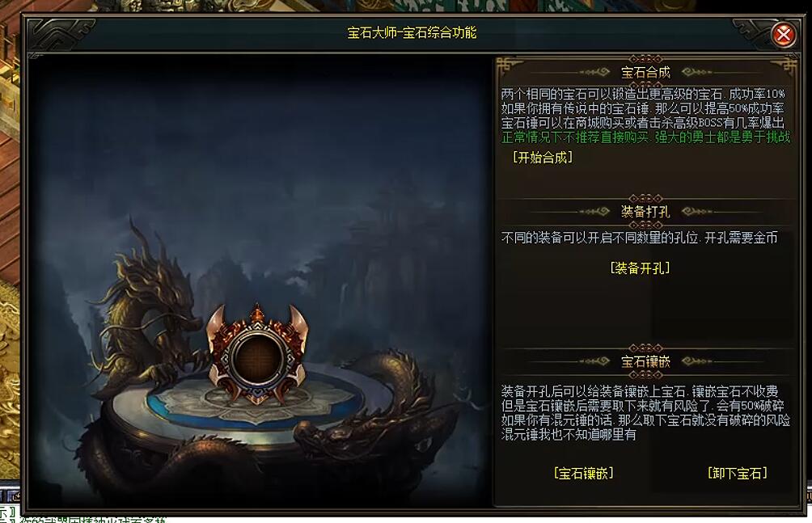The width and height of the screenshot is (812, 523).
Task: Select the 宝石合成 section heading
Action: click(x=645, y=72)
